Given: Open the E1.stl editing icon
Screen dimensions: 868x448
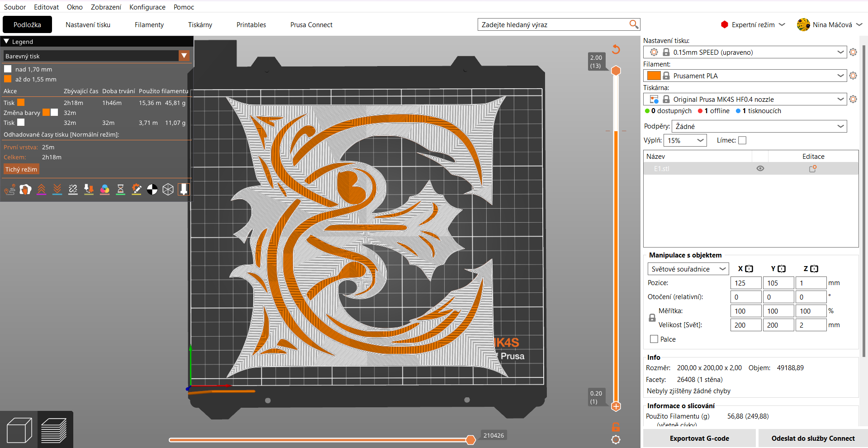Looking at the screenshot, I should (x=813, y=168).
